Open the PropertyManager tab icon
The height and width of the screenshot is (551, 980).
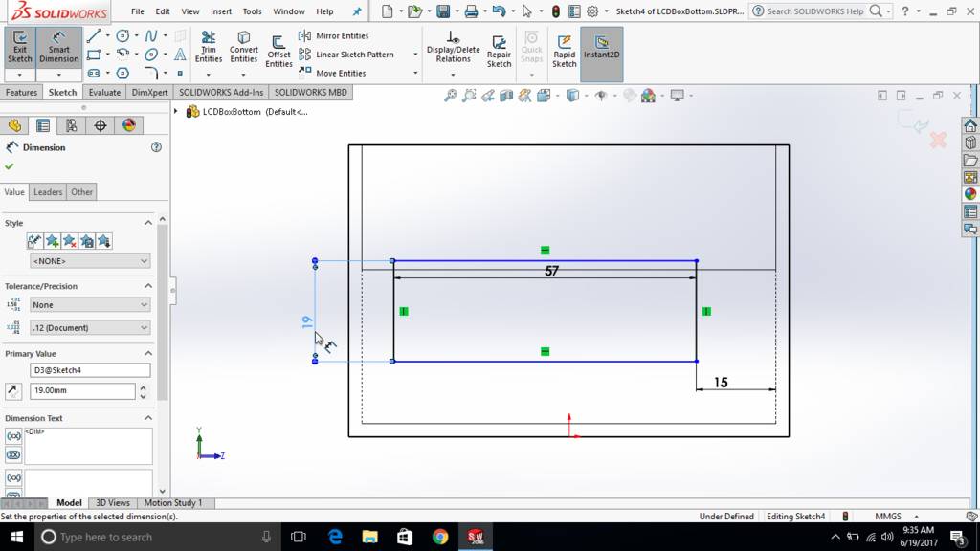43,125
